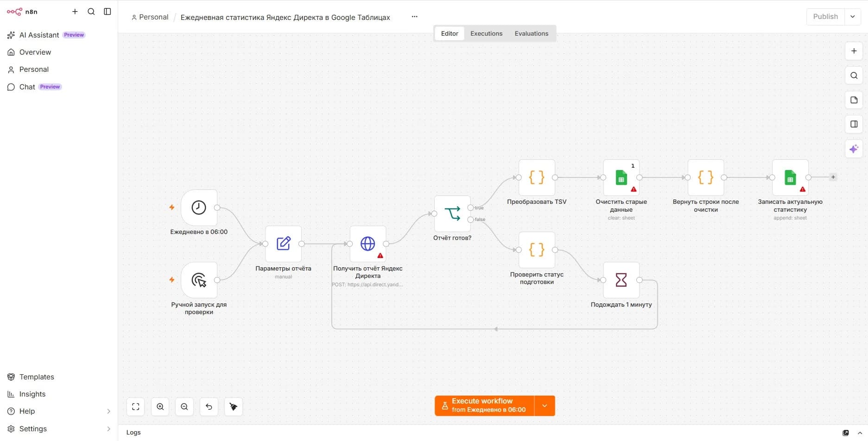Open workflow options three-dots menu
Image resolution: width=868 pixels, height=441 pixels.
click(414, 17)
